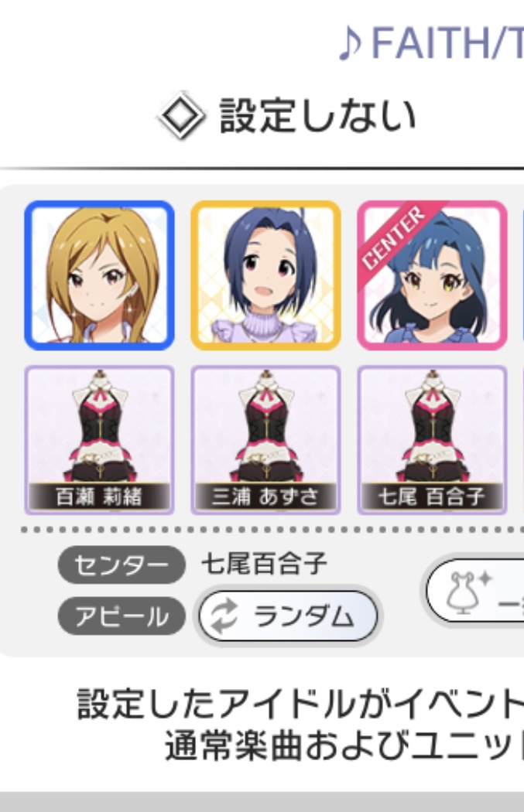Image resolution: width=524 pixels, height=812 pixels.
Task: Click the 三浦 あずさ name label
Action: pyautogui.click(x=265, y=496)
